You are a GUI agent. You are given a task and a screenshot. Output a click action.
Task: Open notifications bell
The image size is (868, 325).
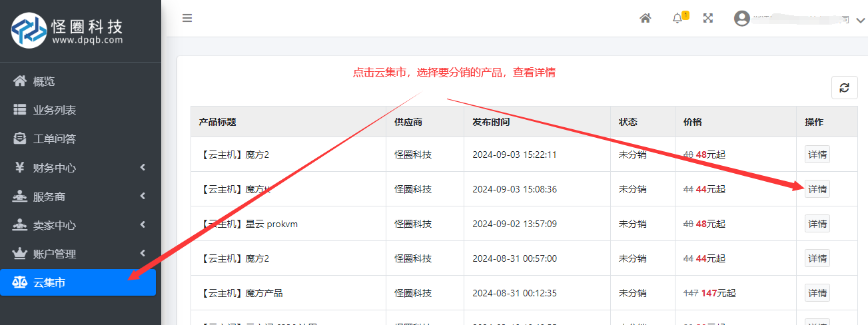click(677, 18)
